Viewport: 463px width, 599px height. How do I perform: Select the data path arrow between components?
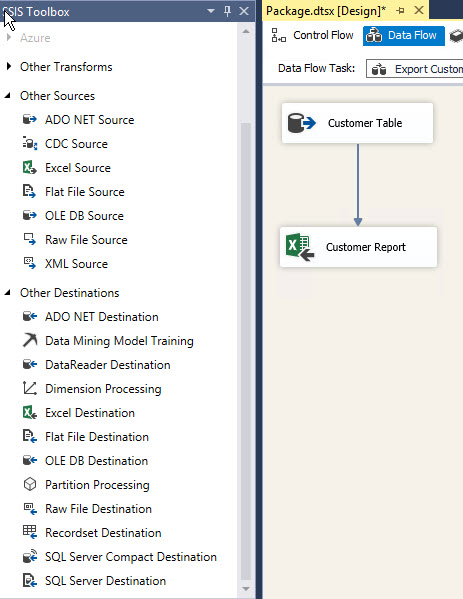(358, 185)
